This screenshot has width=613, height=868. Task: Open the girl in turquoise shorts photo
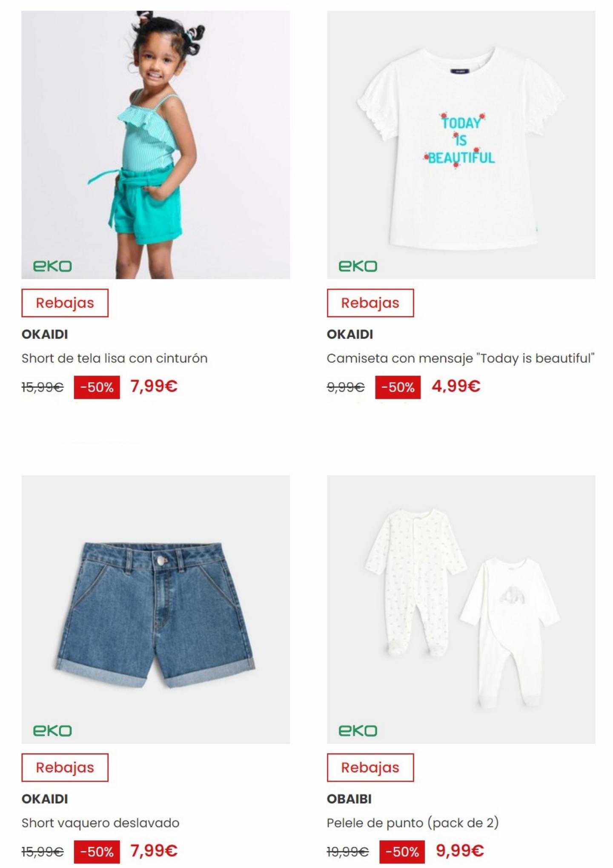[x=155, y=145]
